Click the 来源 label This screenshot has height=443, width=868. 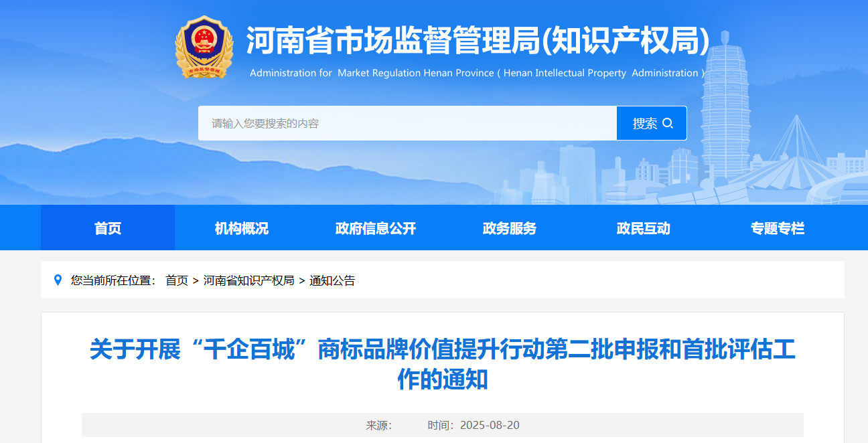[x=378, y=426]
